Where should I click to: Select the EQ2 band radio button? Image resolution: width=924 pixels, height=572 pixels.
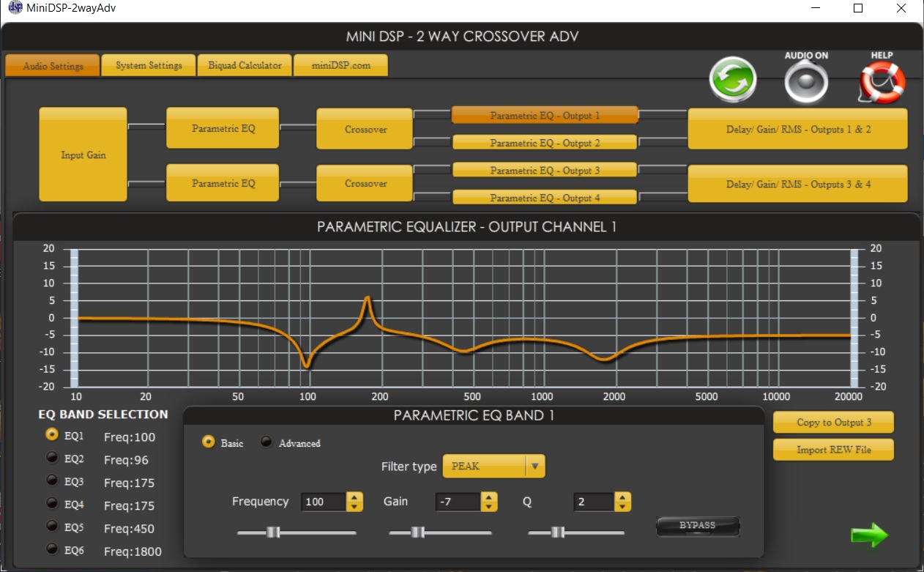click(x=52, y=458)
